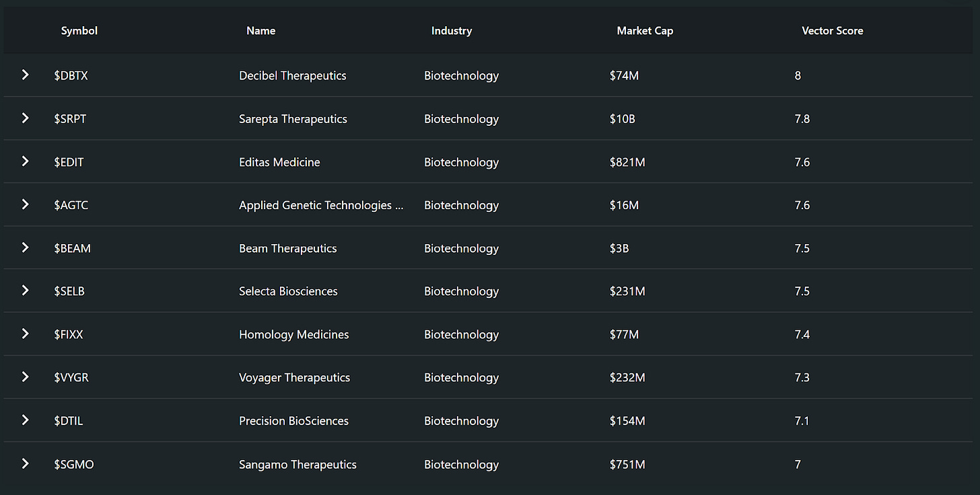Sort by the Vector Score column header
Viewport: 980px width, 495px height.
(x=833, y=30)
